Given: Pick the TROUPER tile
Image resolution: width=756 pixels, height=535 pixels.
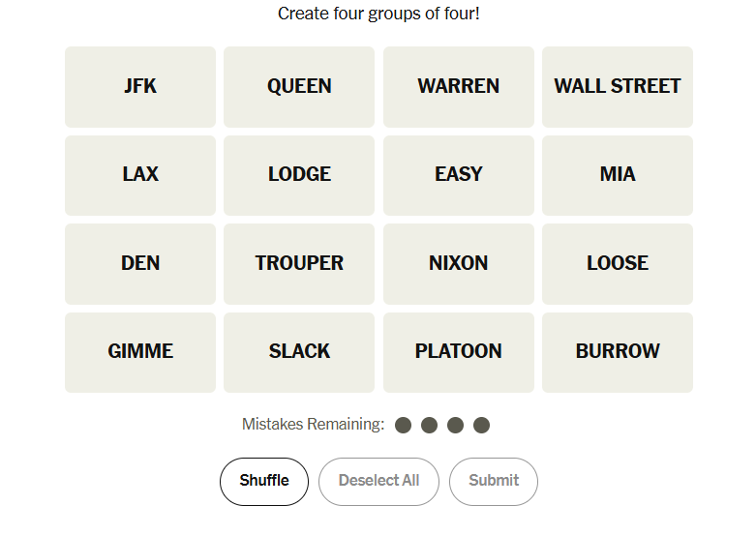Looking at the screenshot, I should click(299, 263).
